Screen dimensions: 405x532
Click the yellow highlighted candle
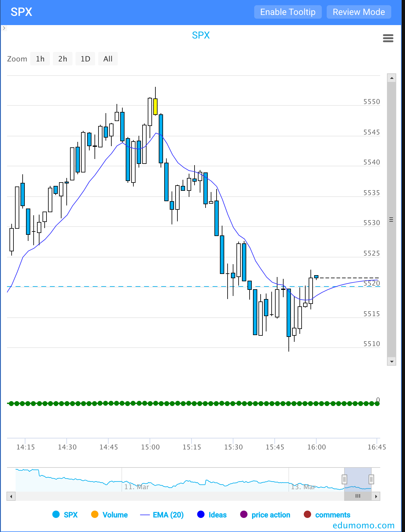(155, 106)
